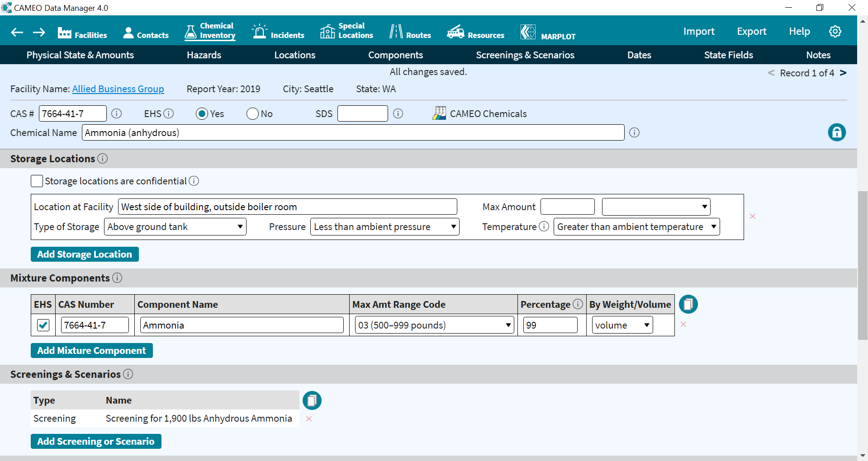Copy the Mixture Components table
This screenshot has width=868, height=461.
(x=688, y=304)
